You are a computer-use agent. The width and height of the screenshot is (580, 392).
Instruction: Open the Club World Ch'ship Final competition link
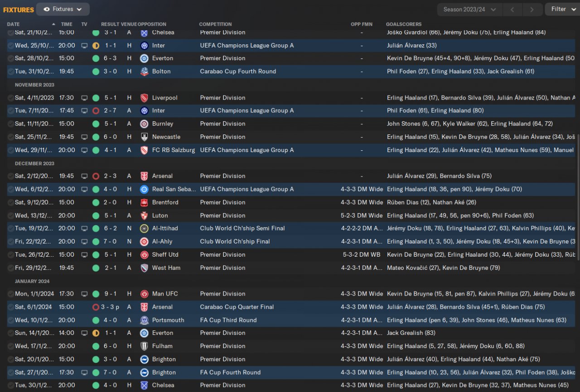click(235, 242)
